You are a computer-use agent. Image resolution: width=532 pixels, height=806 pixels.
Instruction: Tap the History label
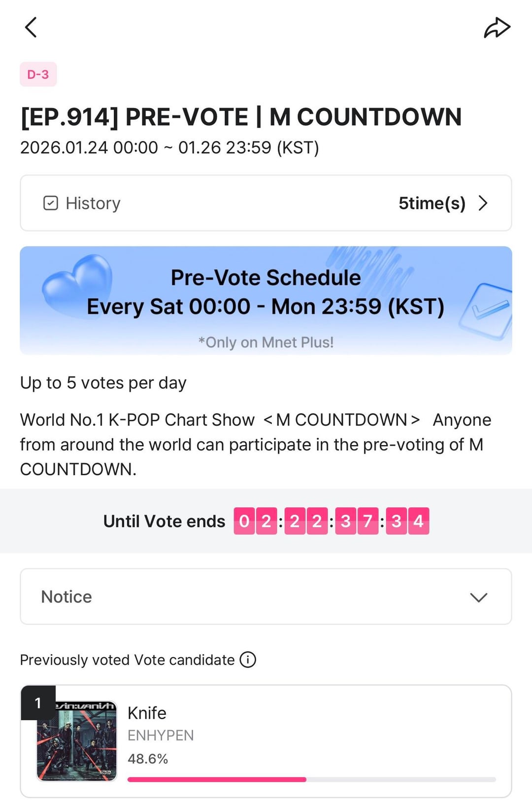[93, 203]
